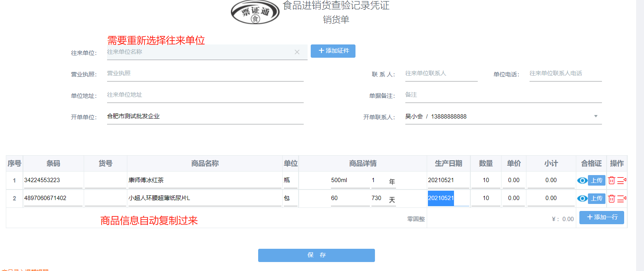Click 上传 in the 康师傅冰红茶 row
This screenshot has width=644, height=271.
(596, 181)
